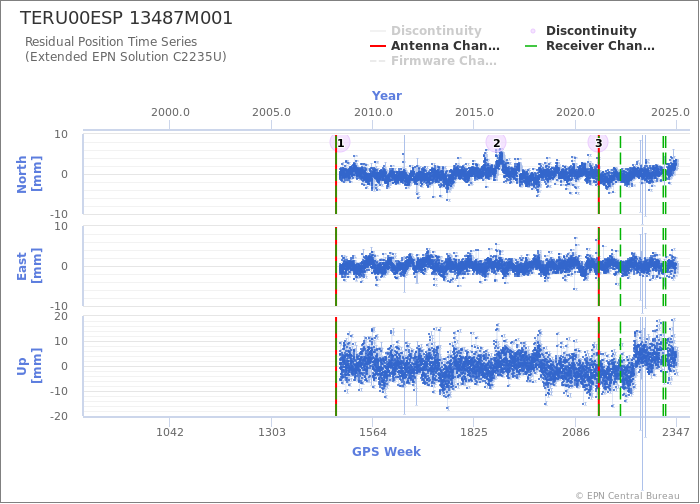Click the Extended EPN Solution C2235U subtitle
Image resolution: width=700 pixels, height=504 pixels.
pos(126,57)
